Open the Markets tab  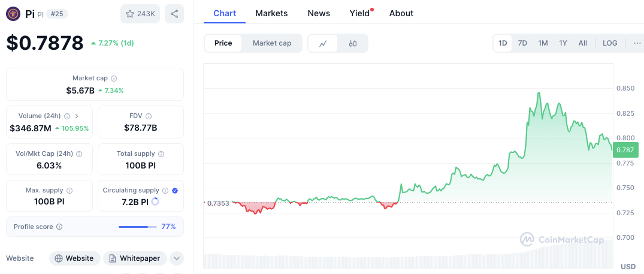coord(271,13)
